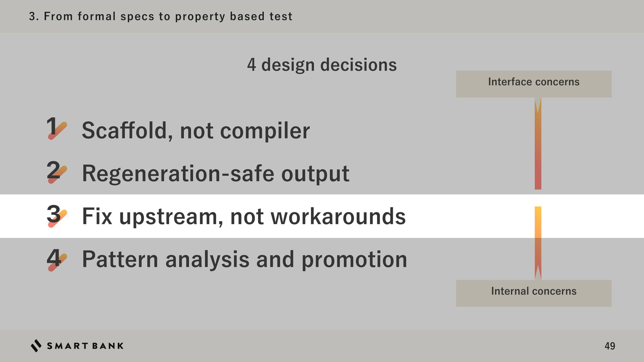This screenshot has height=362, width=644.
Task: Select the highlighted number 3 bullet icon
Action: 56,216
